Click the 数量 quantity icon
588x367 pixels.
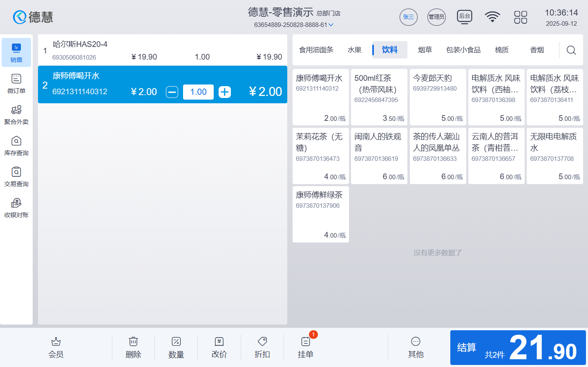(176, 348)
